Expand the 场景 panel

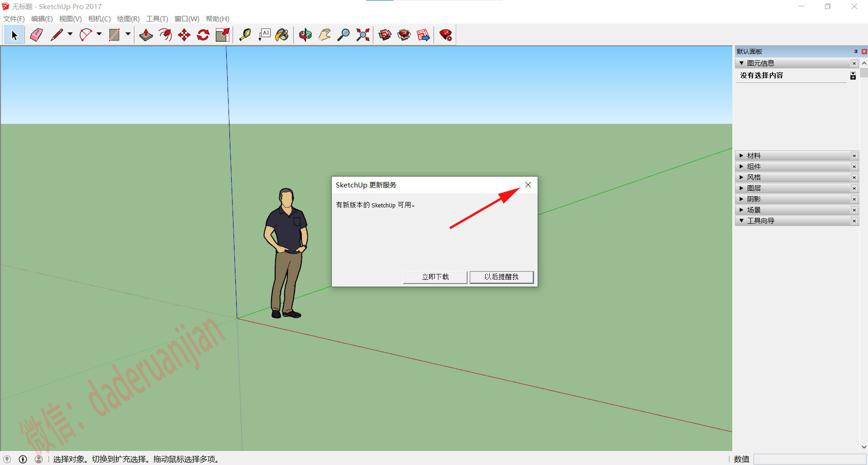[x=741, y=210]
